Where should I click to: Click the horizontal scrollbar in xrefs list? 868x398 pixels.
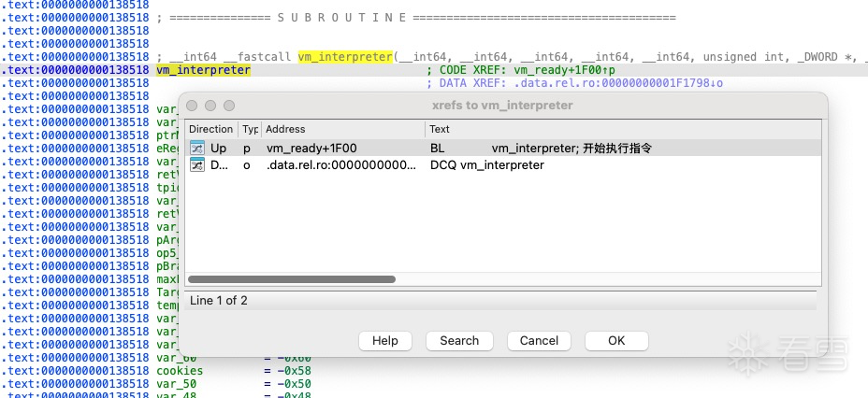pos(292,278)
